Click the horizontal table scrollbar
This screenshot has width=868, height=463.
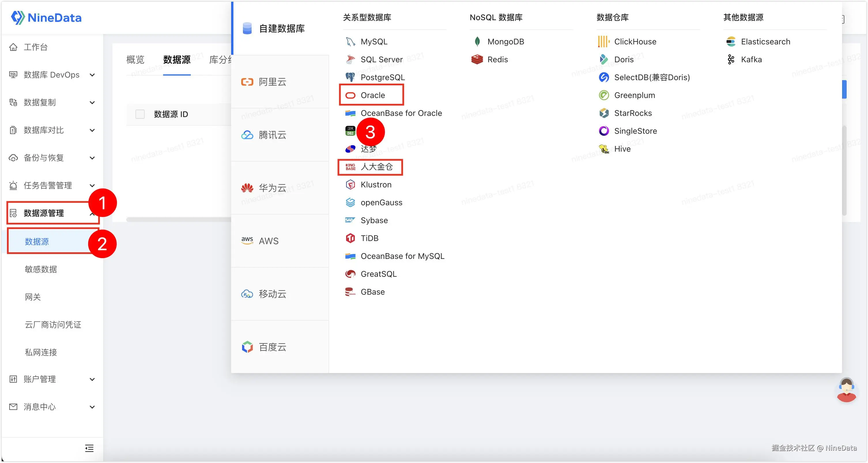[x=179, y=219]
